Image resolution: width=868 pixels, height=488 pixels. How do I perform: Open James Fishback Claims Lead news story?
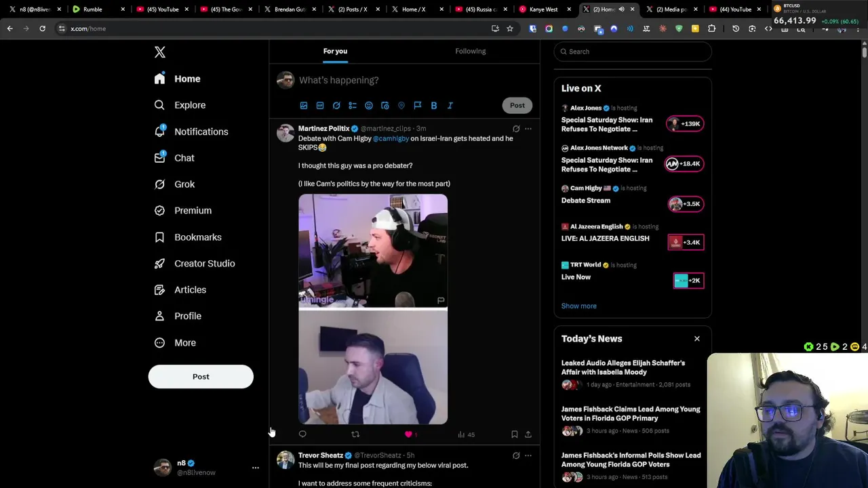pos(631,413)
